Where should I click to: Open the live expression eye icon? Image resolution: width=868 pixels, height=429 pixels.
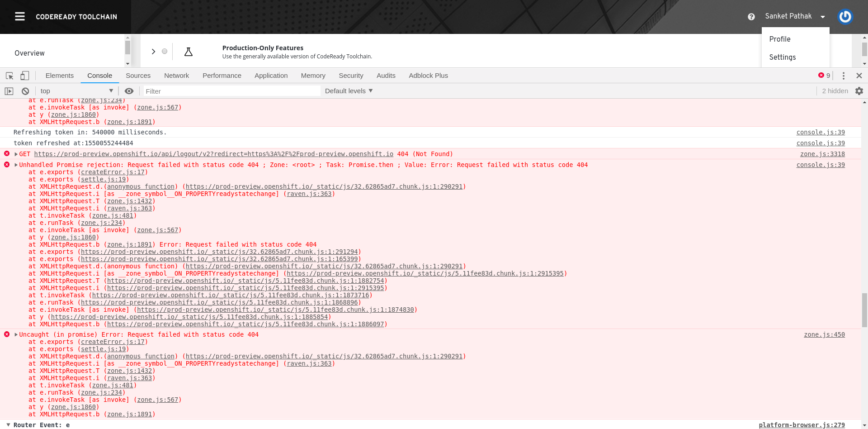click(129, 91)
